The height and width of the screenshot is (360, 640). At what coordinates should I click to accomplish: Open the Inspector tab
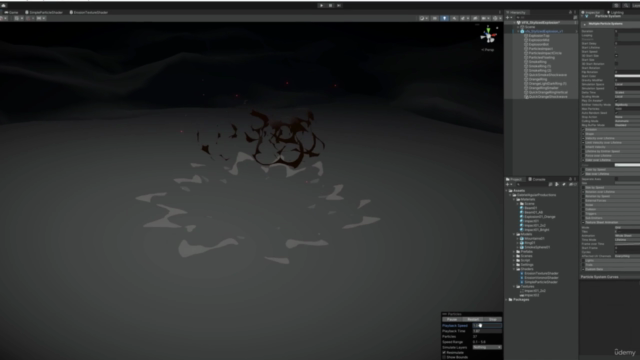(591, 12)
